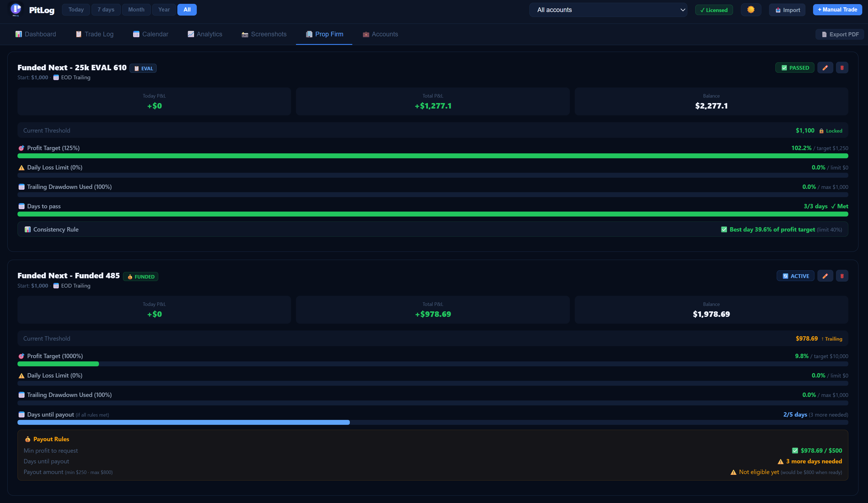868x503 pixels.
Task: Click the Analytics graph icon
Action: 190,34
